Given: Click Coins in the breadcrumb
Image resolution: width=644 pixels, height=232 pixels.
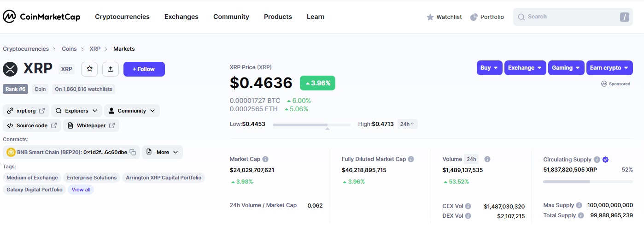Looking at the screenshot, I should 69,49.
